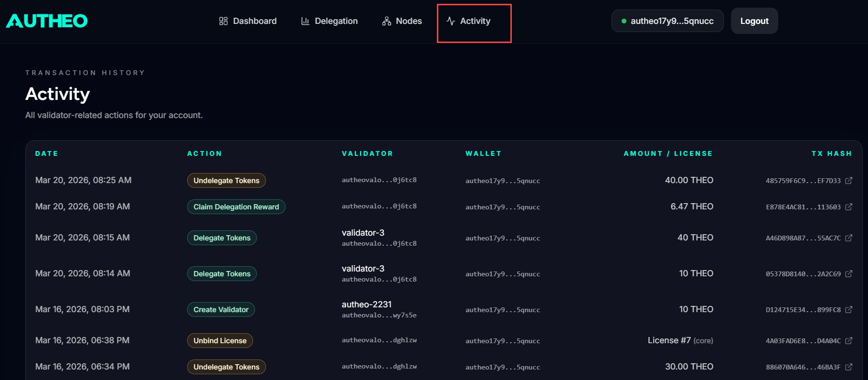The height and width of the screenshot is (380, 868).
Task: Click the date Mar 20, 2026, 08:25 AM
Action: (x=83, y=180)
